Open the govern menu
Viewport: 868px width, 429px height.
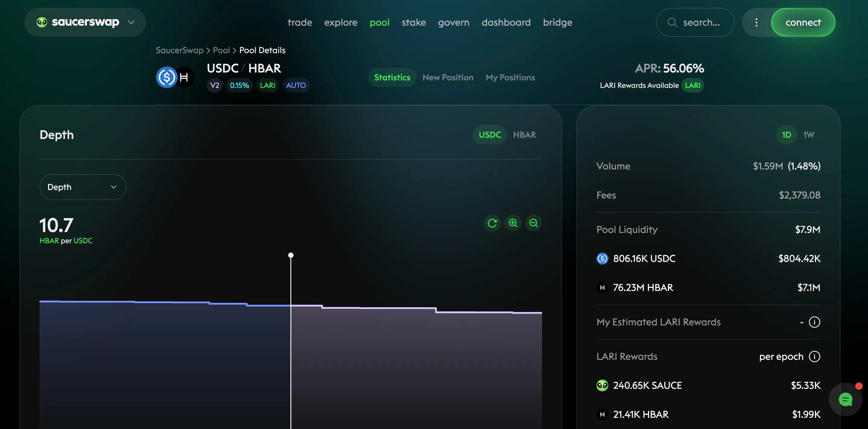tap(454, 22)
